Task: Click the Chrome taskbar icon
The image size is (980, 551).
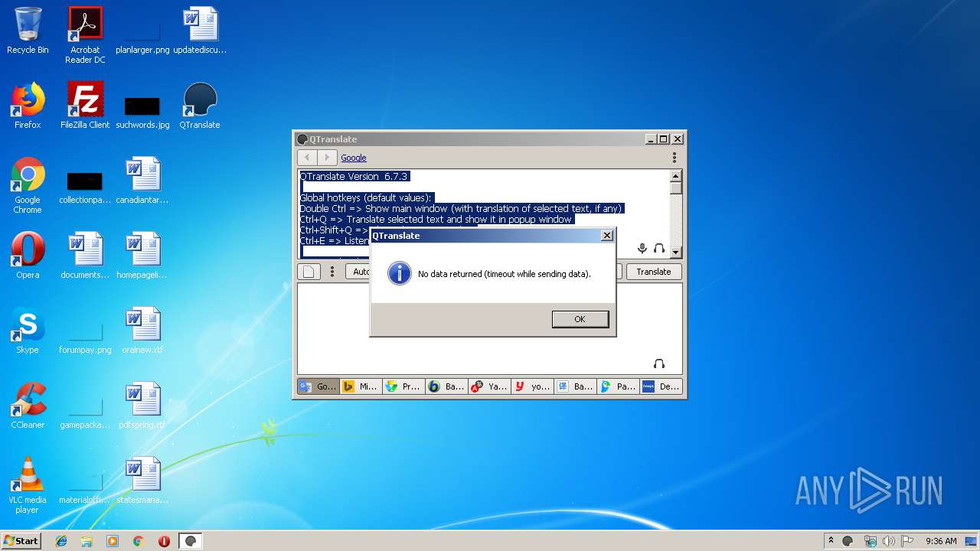Action: point(139,541)
